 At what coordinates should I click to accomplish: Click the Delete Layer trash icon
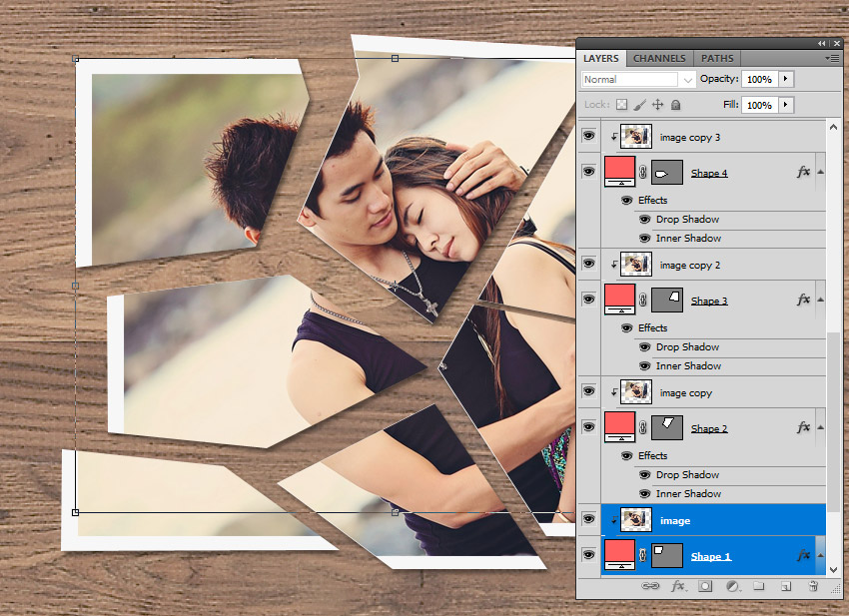813,587
